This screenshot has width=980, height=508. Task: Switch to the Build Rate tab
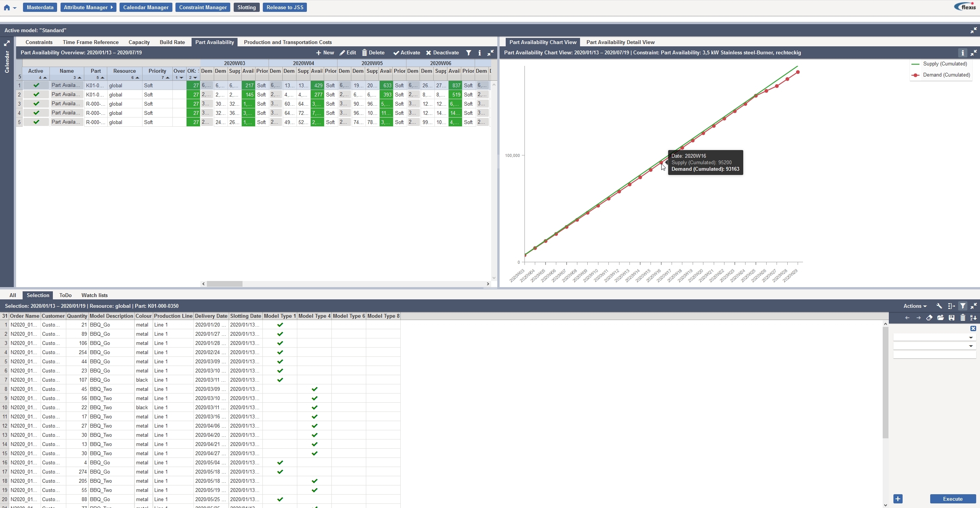(172, 42)
